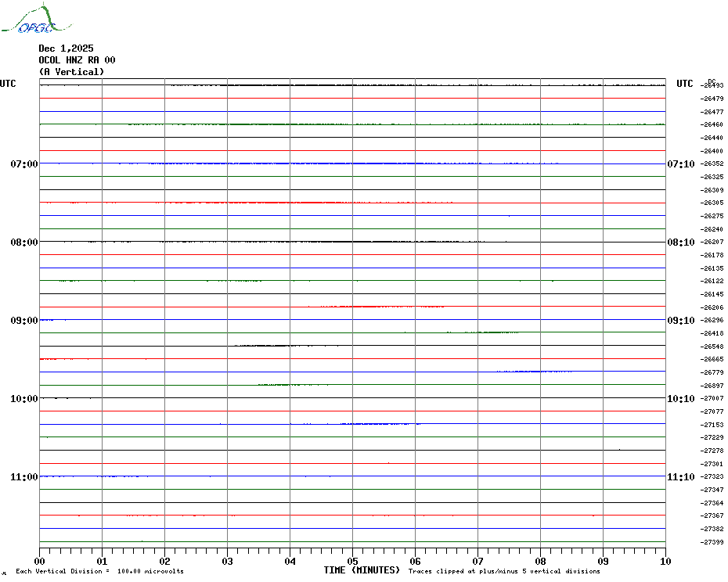Click the 05 minute tick label
The height and width of the screenshot is (582, 728).
[x=352, y=561]
